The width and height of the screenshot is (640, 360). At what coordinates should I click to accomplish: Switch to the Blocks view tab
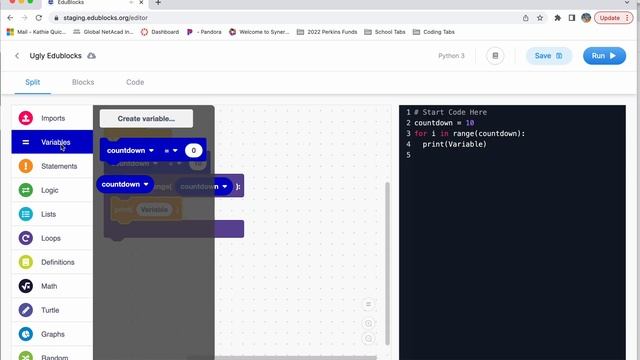pos(83,82)
